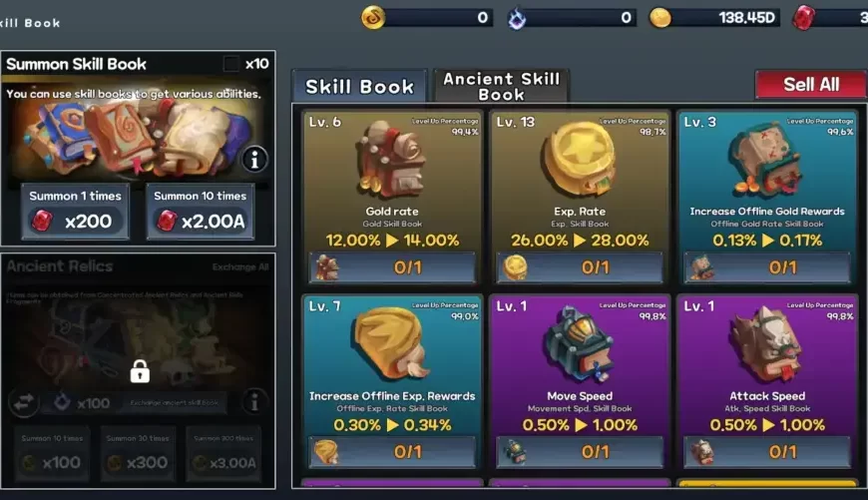Select the Increase Offline Exp. Rewards icon
This screenshot has height=500, width=868.
pos(391,344)
